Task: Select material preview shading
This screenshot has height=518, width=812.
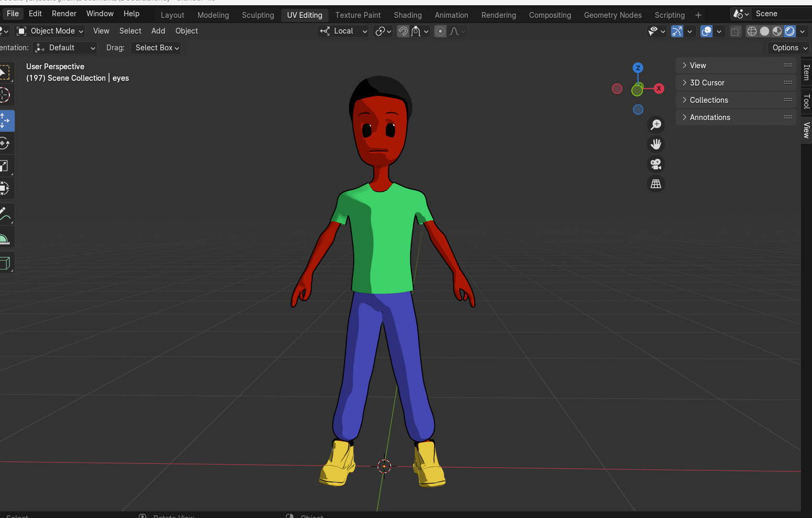Action: click(777, 31)
